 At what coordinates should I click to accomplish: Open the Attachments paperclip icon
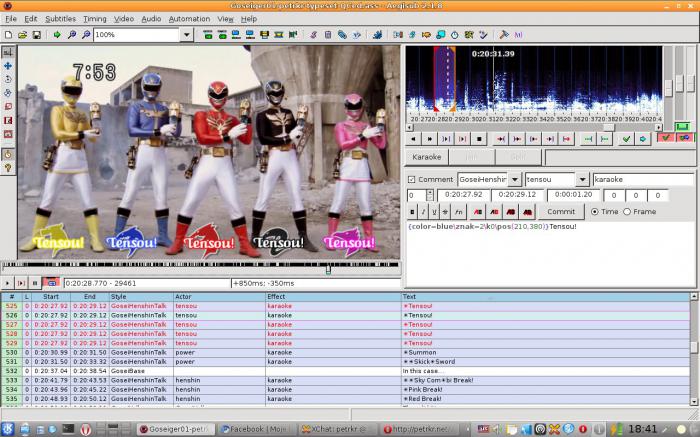342,34
